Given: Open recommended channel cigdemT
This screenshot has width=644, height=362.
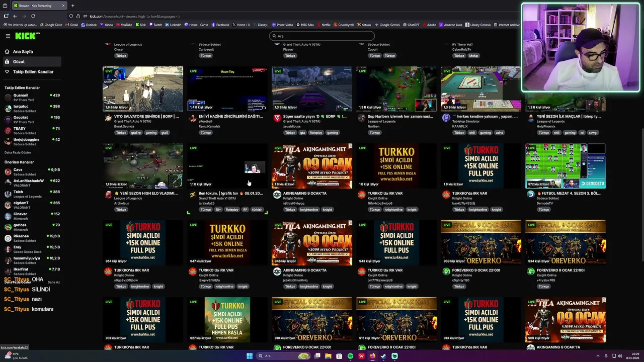Looking at the screenshot, I should [31, 205].
